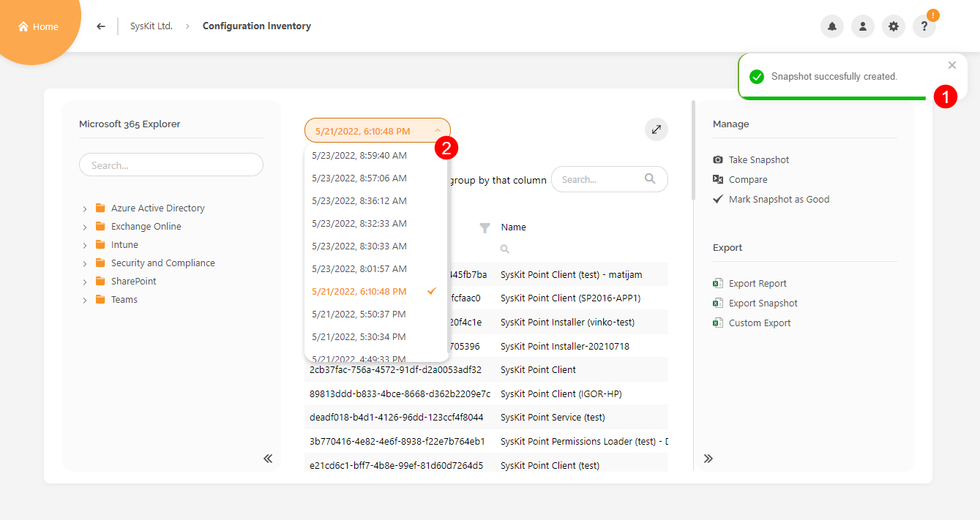Select the SharePoint folder
This screenshot has width=980, height=520.
[x=126, y=281]
